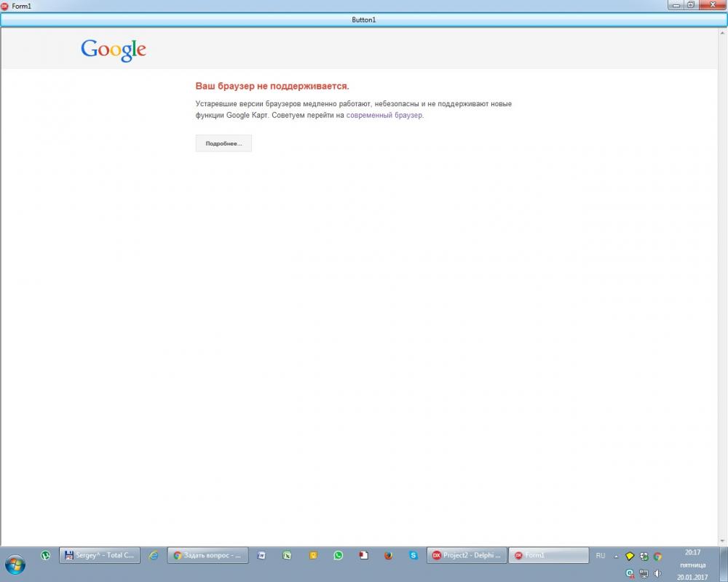Viewport: 728px width, 582px height.
Task: Expand hidden system tray icons arrow
Action: (x=616, y=556)
